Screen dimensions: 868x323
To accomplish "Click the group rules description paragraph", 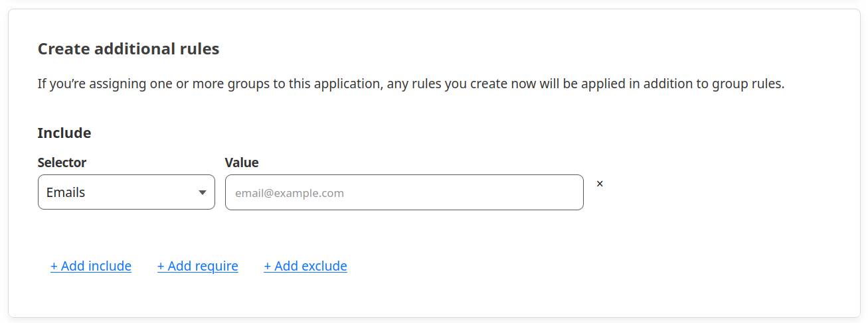I will (x=411, y=84).
